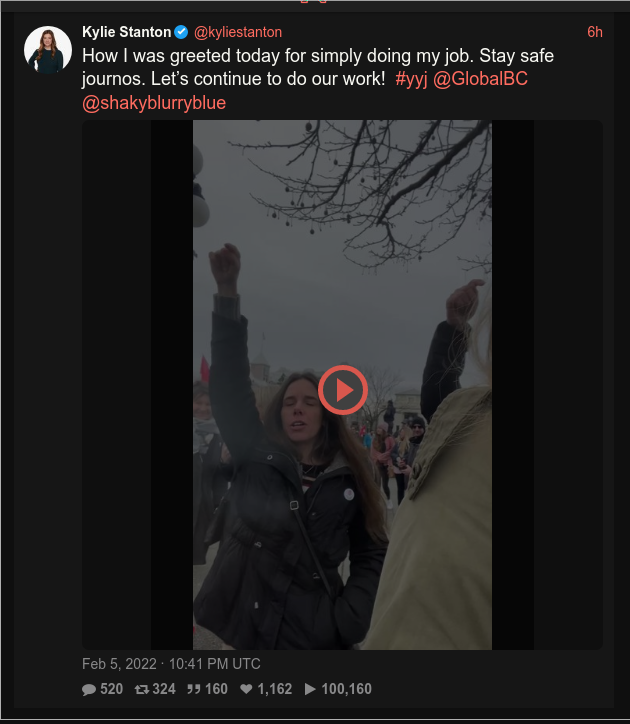
Task: Click the views play triangle icon
Action: [x=310, y=689]
